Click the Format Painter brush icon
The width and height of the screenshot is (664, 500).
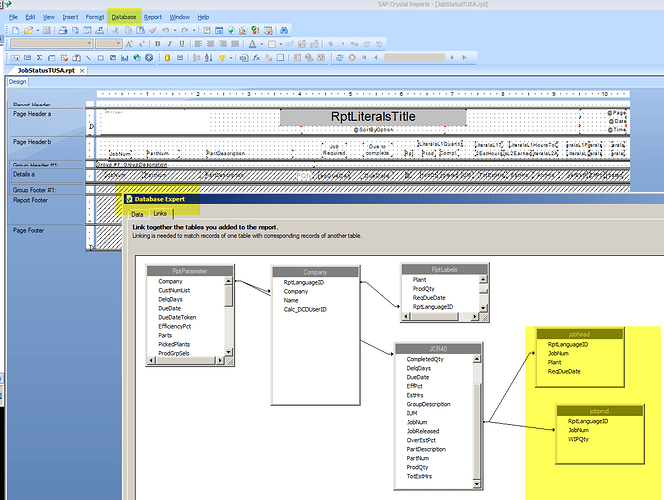click(x=153, y=30)
